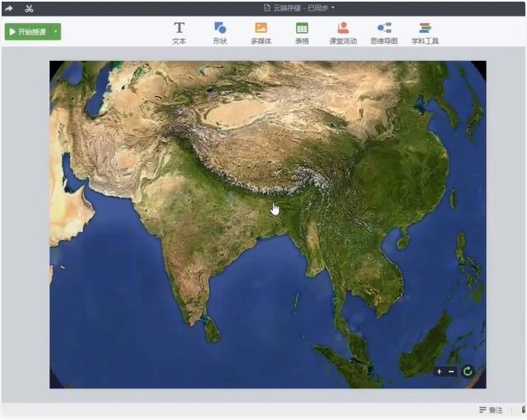Click the redo arrow icon

pos(9,8)
